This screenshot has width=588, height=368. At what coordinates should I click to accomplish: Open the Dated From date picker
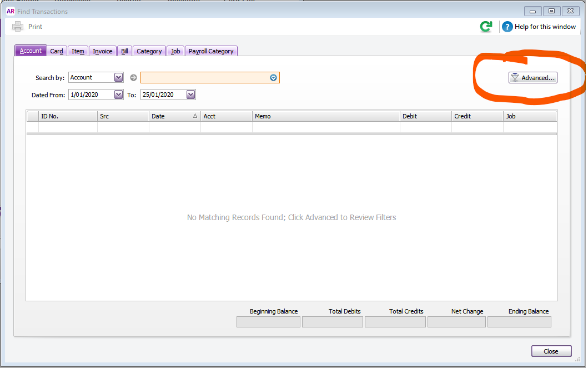118,95
